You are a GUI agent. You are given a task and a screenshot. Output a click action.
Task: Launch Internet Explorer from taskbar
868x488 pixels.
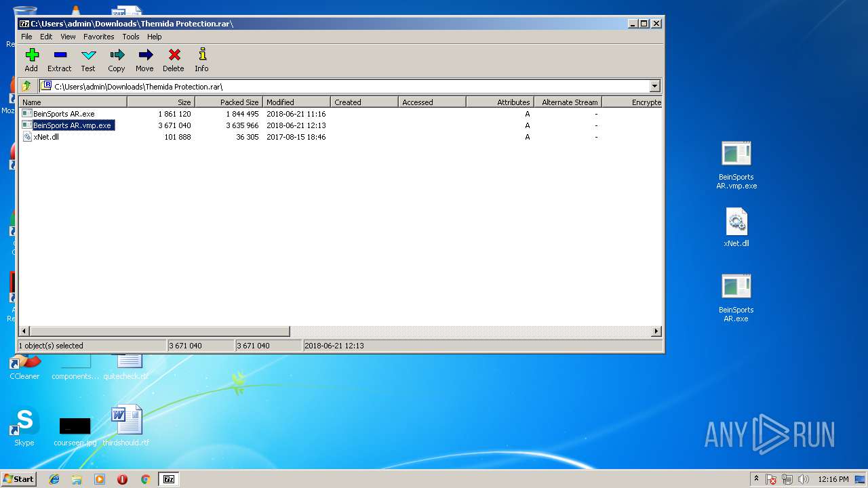tap(54, 479)
